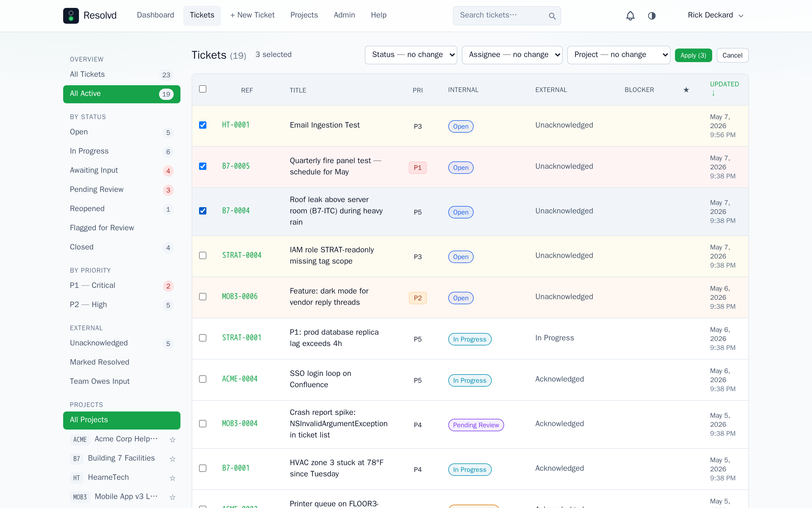Screen dimensions: 812x508
Task: Open the notifications bell
Action: tap(630, 16)
